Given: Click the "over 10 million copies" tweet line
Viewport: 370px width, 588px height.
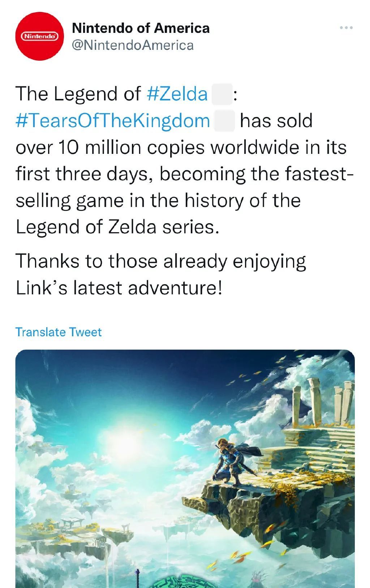Looking at the screenshot, I should (181, 147).
